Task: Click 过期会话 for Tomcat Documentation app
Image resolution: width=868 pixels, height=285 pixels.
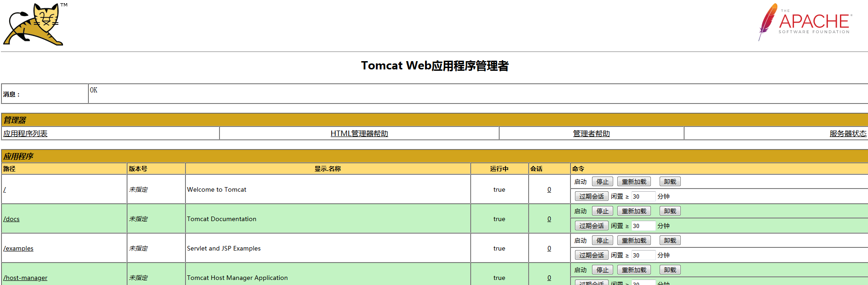Action: pyautogui.click(x=592, y=226)
